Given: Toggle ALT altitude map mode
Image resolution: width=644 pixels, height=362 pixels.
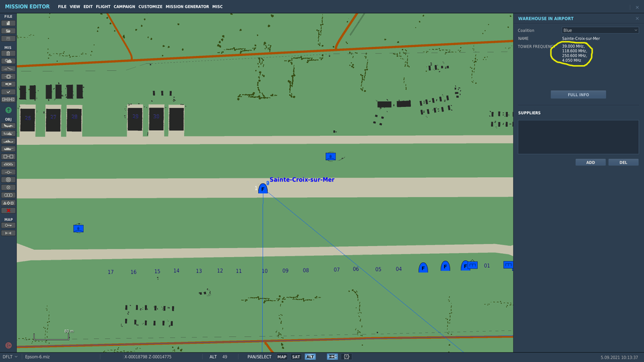Looking at the screenshot, I should (x=310, y=357).
